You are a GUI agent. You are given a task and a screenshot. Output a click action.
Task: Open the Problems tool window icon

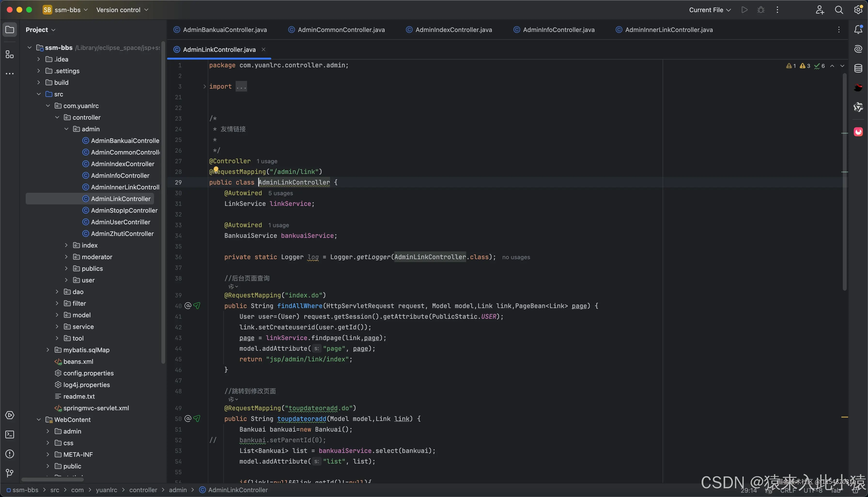click(x=9, y=454)
